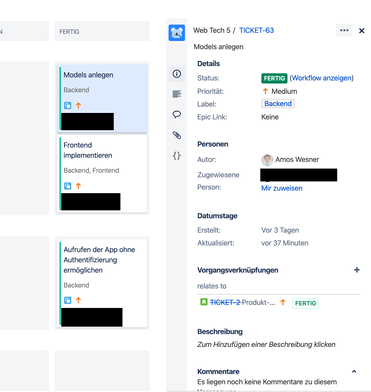
Task: Open the TICKET-63 link
Action: [256, 30]
